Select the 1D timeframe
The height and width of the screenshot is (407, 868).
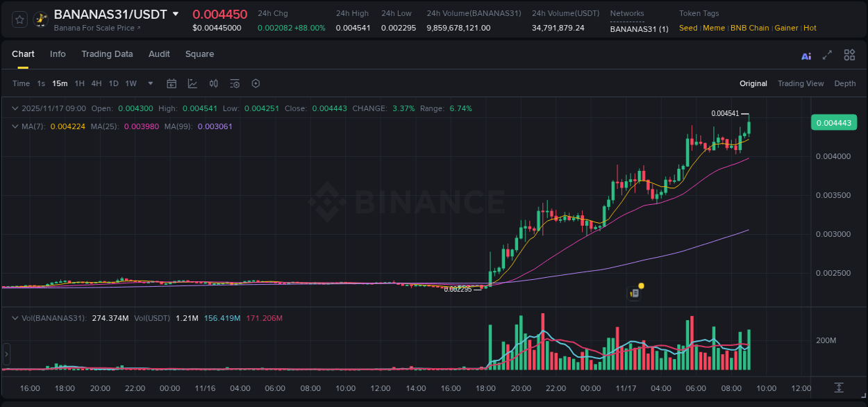click(113, 83)
